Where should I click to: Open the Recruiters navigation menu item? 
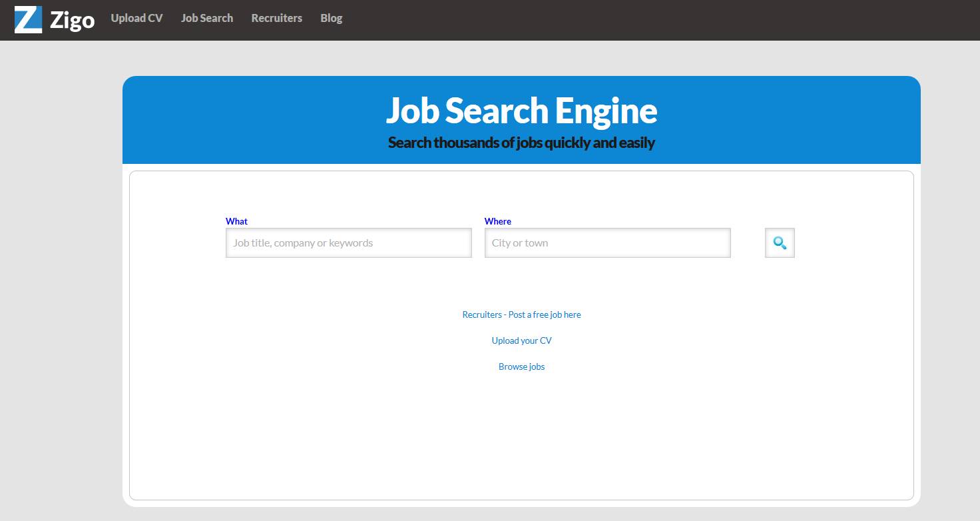point(276,19)
